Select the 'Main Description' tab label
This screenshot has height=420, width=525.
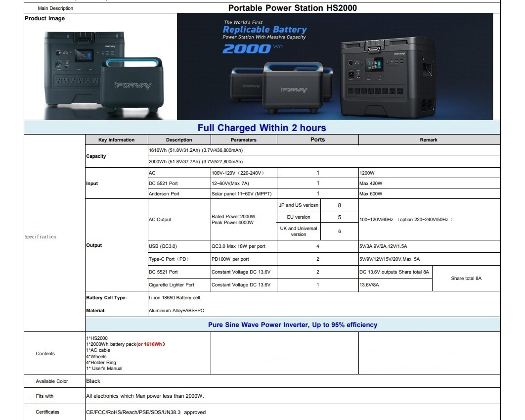pos(54,8)
